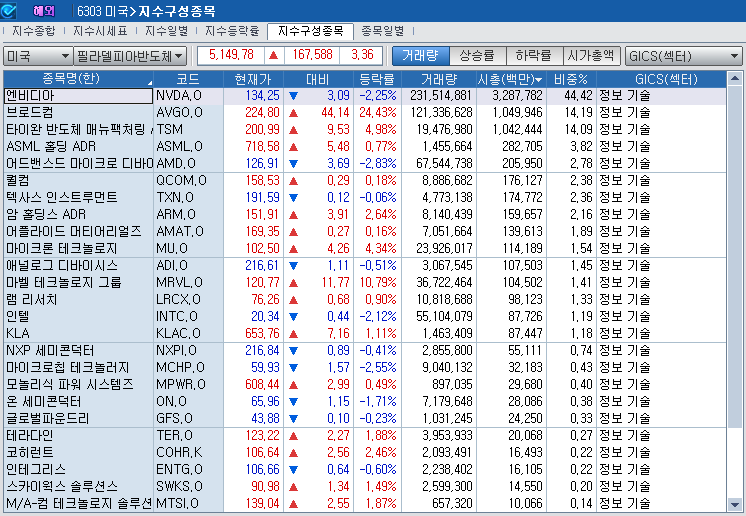746x516 pixels.
Task: Sort by 등락률 column header
Action: 377,79
